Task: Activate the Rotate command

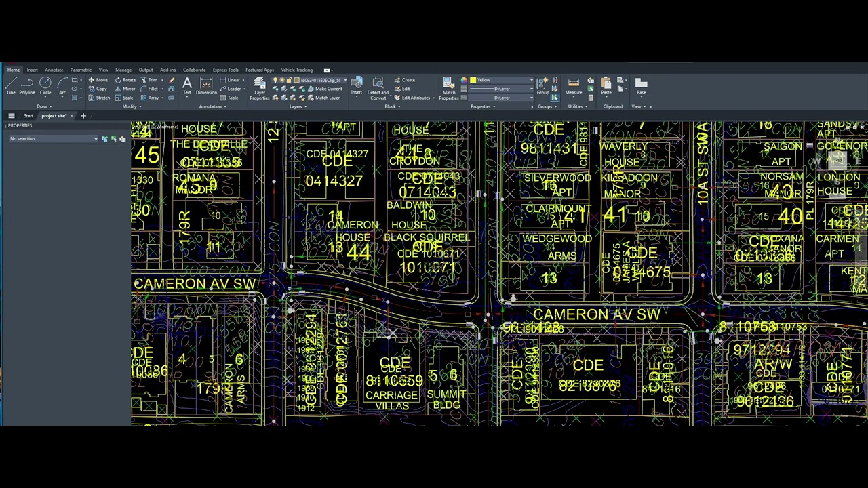Action: point(125,80)
